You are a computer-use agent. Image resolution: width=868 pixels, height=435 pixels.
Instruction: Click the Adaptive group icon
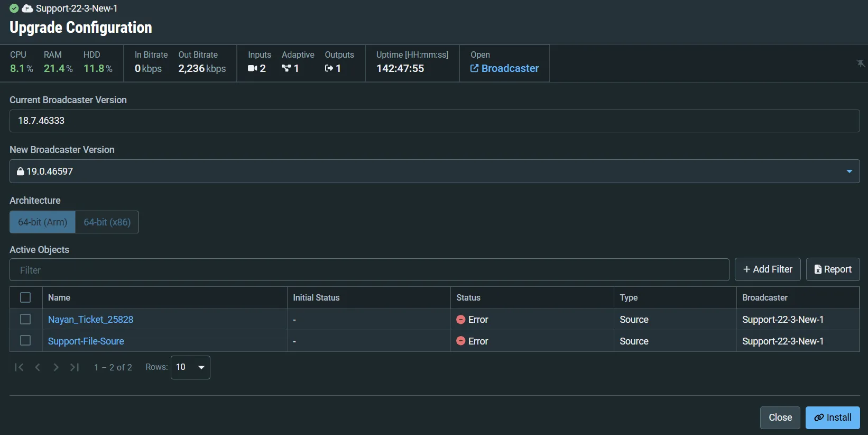[287, 68]
